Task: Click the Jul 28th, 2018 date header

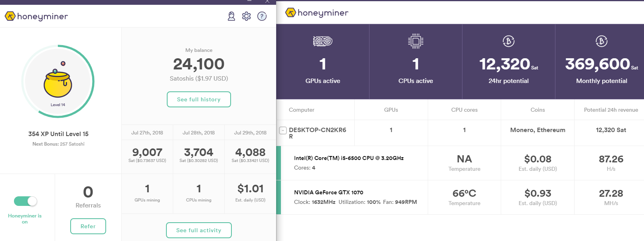Action: tap(199, 132)
